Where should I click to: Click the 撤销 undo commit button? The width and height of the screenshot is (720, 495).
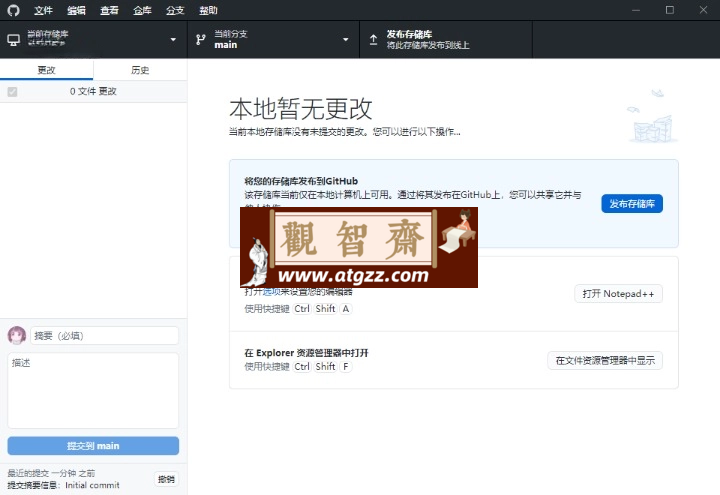[x=166, y=479]
